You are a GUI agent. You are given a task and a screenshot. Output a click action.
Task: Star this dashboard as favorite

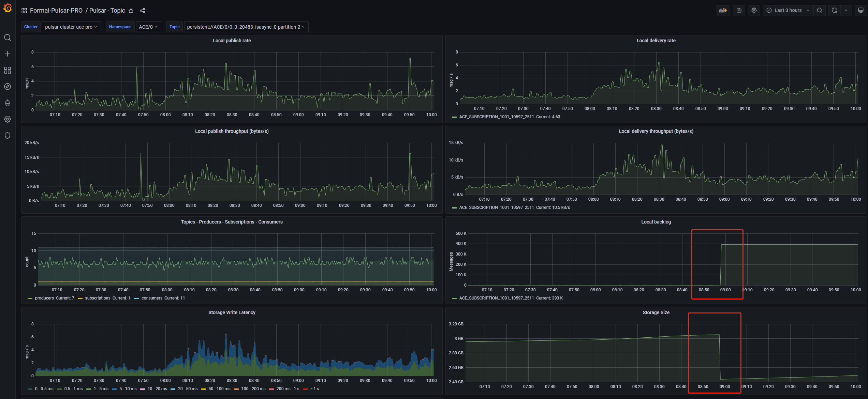pyautogui.click(x=131, y=11)
